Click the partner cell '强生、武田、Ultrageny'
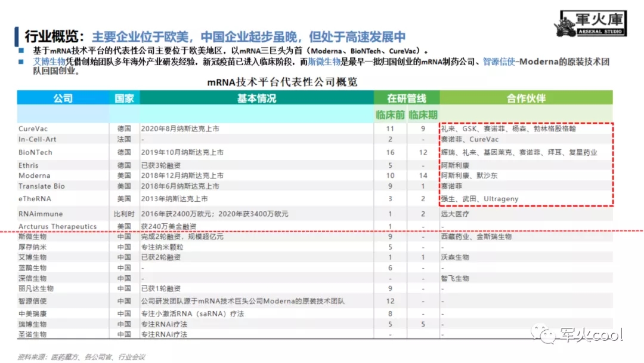The width and height of the screenshot is (644, 363). [x=479, y=199]
